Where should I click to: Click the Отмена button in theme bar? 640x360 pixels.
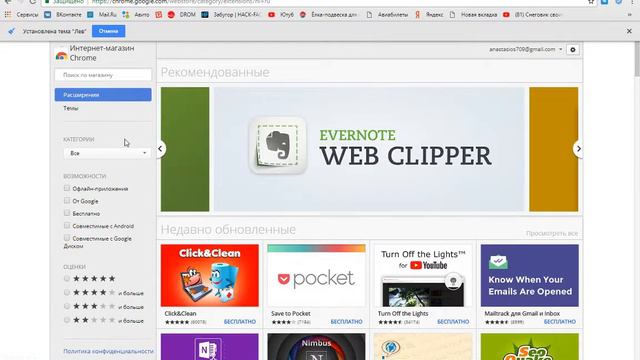108,31
